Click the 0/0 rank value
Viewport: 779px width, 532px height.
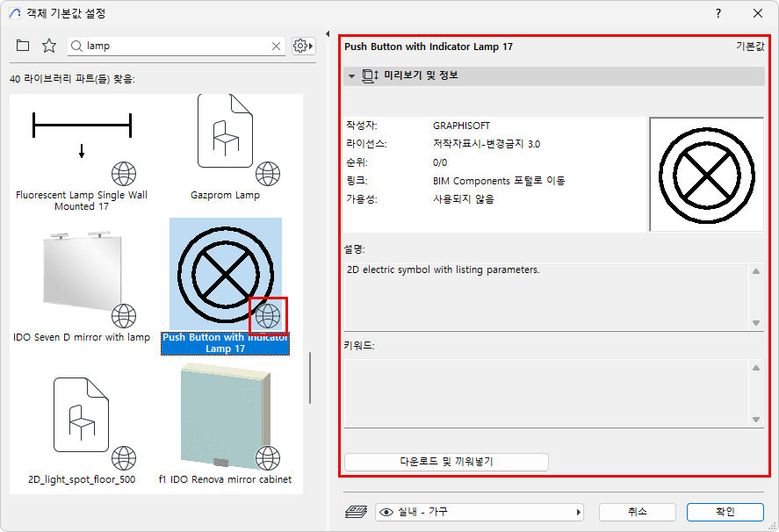440,162
